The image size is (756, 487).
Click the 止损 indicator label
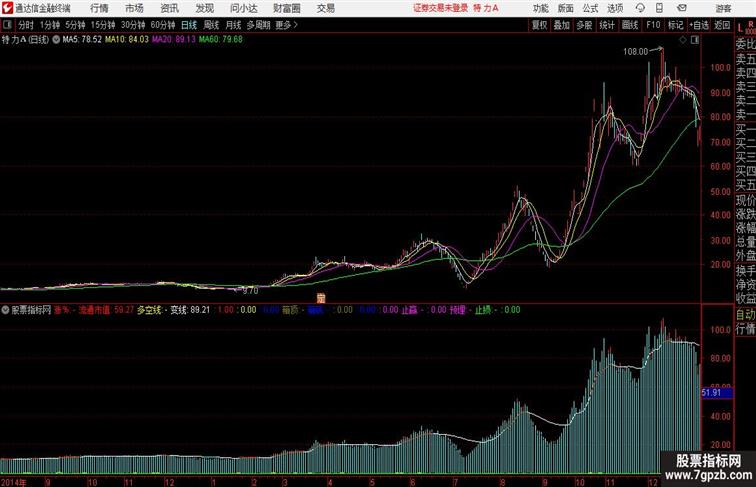(x=483, y=310)
